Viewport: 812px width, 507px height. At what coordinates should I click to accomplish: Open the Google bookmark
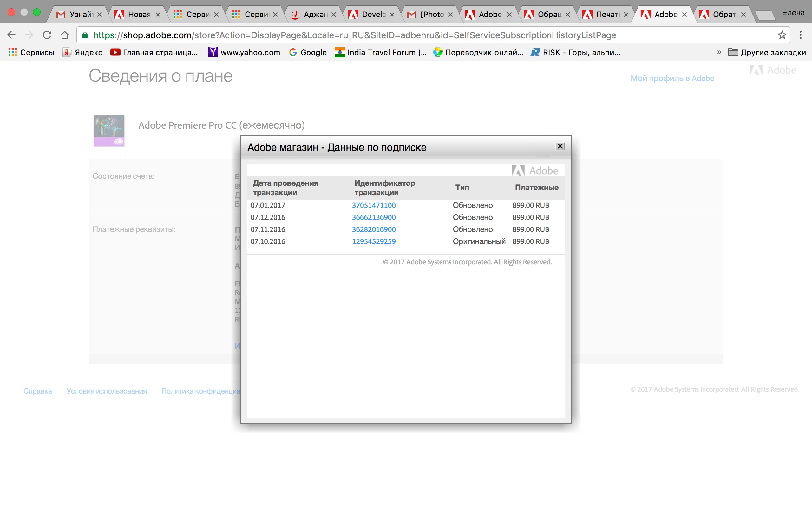tap(308, 52)
